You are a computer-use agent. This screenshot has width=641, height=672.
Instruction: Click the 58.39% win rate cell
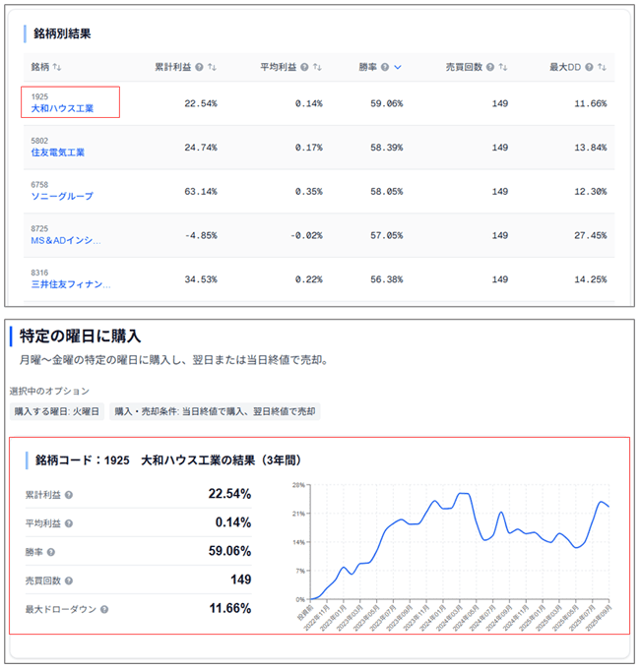[x=387, y=148]
